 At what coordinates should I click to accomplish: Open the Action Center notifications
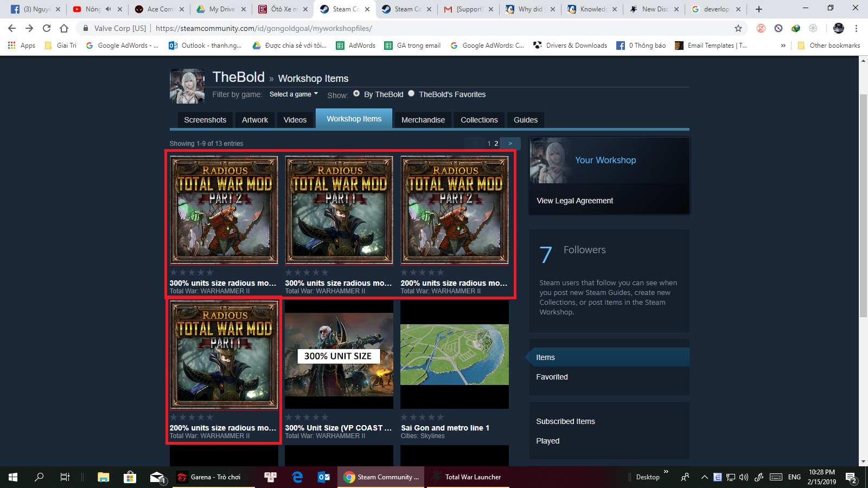(851, 478)
